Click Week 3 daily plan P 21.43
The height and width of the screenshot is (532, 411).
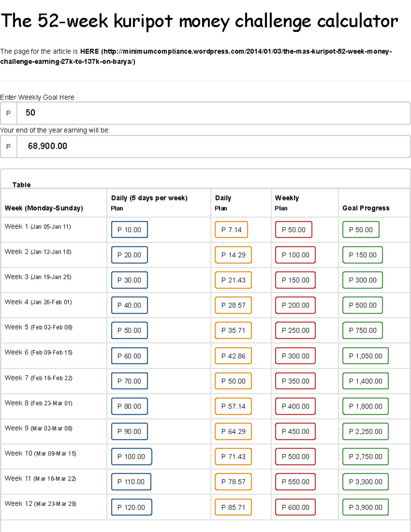(233, 280)
